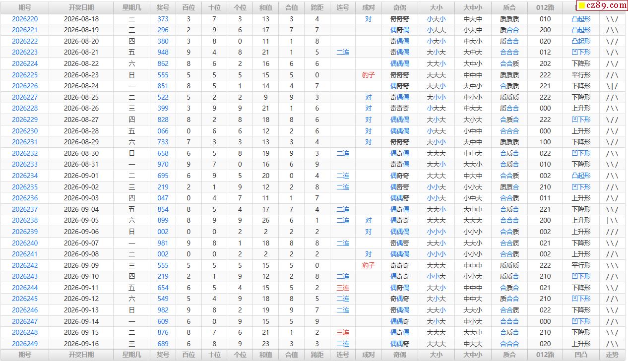The image size is (628, 364).
Task: Click prize number 373 link
Action: (x=163, y=19)
